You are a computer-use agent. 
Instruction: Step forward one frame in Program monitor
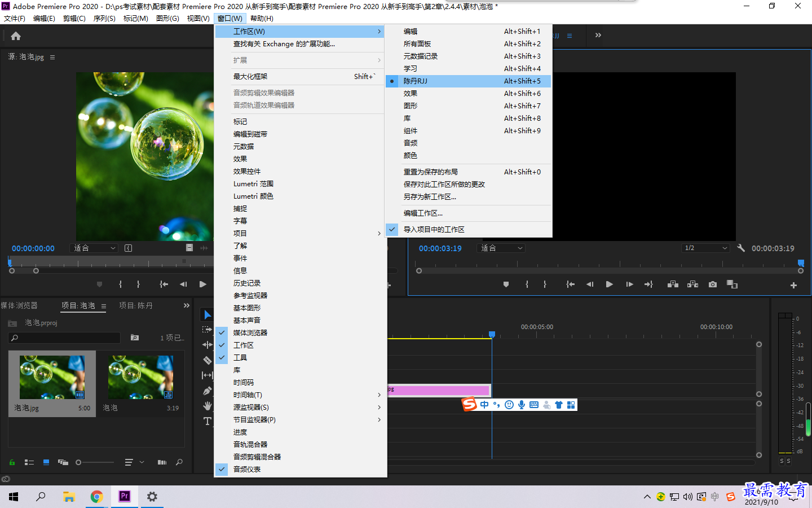coord(629,284)
